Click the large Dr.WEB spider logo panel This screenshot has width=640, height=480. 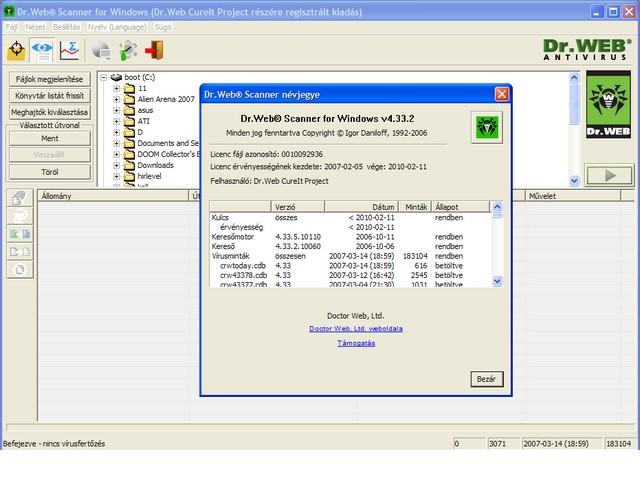(x=608, y=104)
